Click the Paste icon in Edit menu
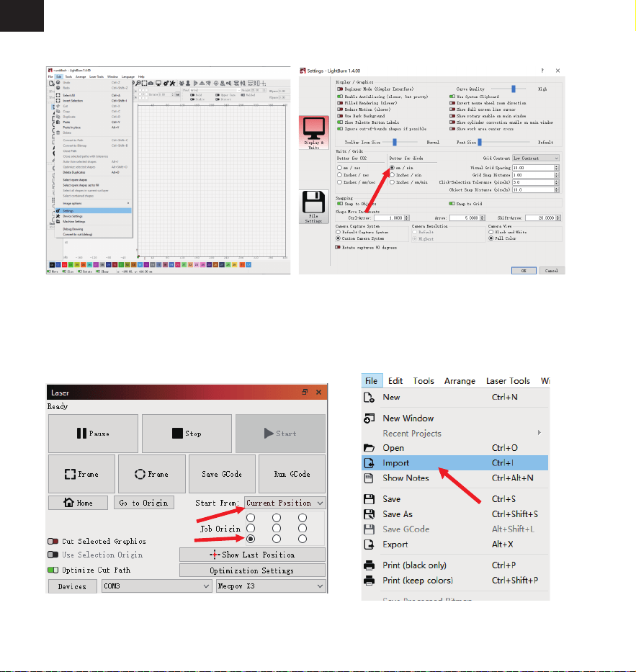Viewport: 636px width, 672px height. point(58,122)
